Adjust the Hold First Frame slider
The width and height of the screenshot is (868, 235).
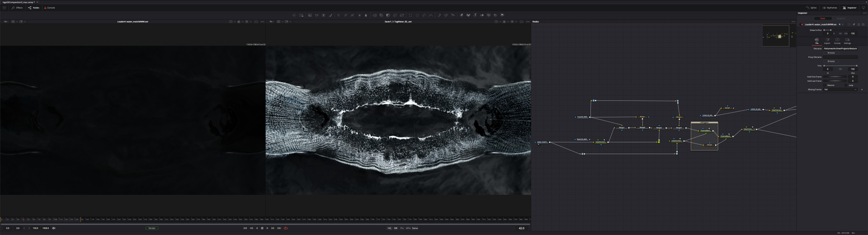(835, 77)
